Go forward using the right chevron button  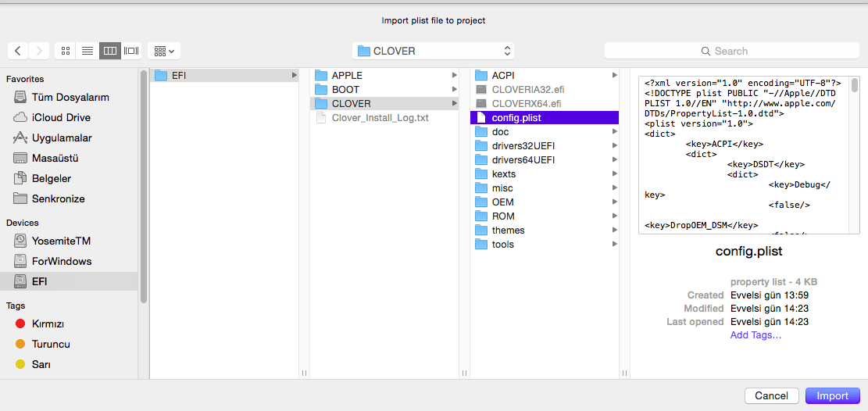[39, 51]
